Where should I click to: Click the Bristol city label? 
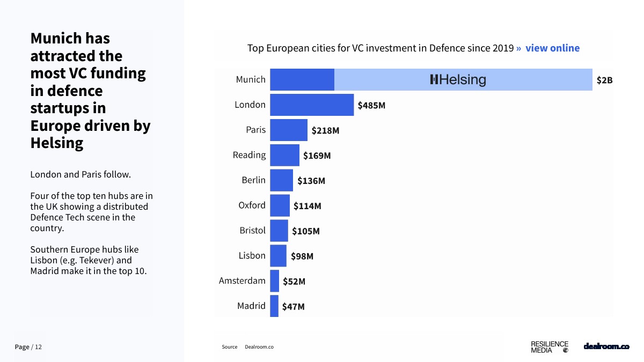[x=252, y=231]
